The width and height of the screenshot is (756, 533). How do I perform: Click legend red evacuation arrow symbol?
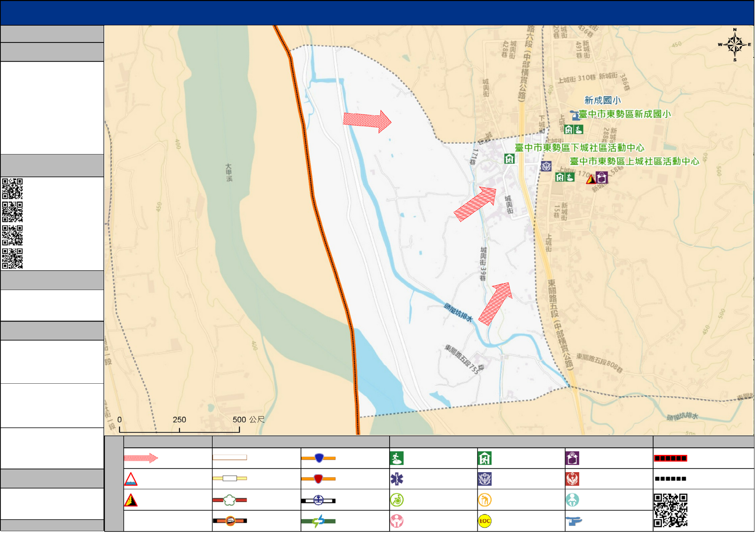point(141,458)
